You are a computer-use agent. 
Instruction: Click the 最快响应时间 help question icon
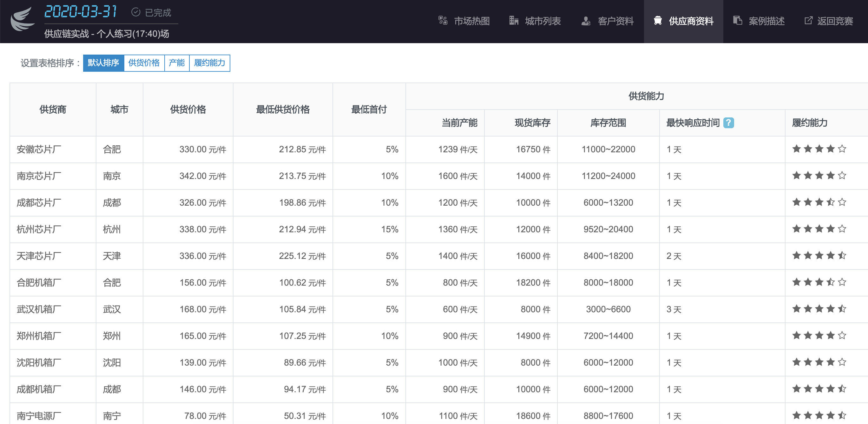(728, 123)
